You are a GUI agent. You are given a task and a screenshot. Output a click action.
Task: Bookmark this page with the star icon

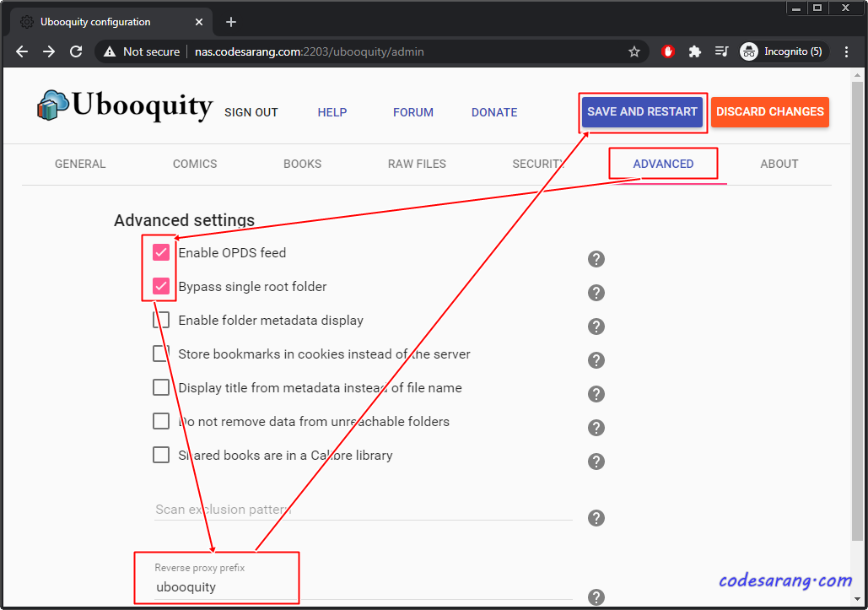point(634,51)
